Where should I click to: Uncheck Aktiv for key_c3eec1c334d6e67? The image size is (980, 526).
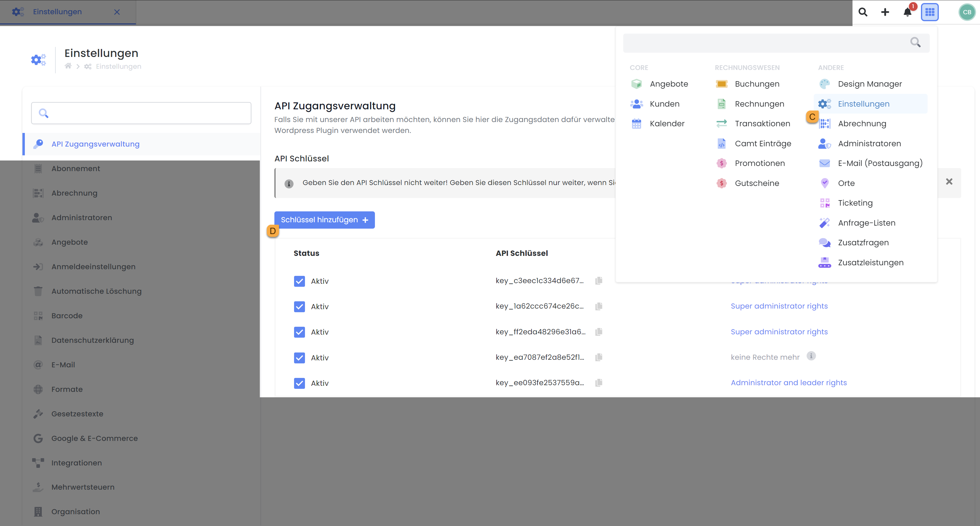[x=300, y=281]
